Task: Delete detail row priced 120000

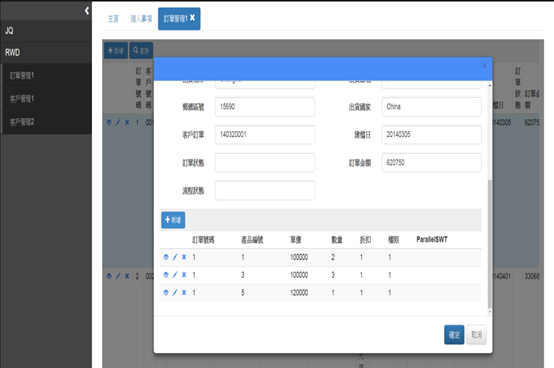Action: point(184,292)
